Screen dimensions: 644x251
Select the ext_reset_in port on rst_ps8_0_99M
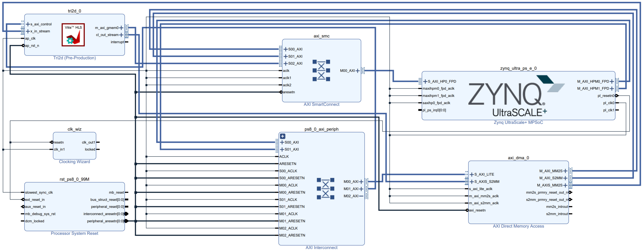(x=35, y=200)
